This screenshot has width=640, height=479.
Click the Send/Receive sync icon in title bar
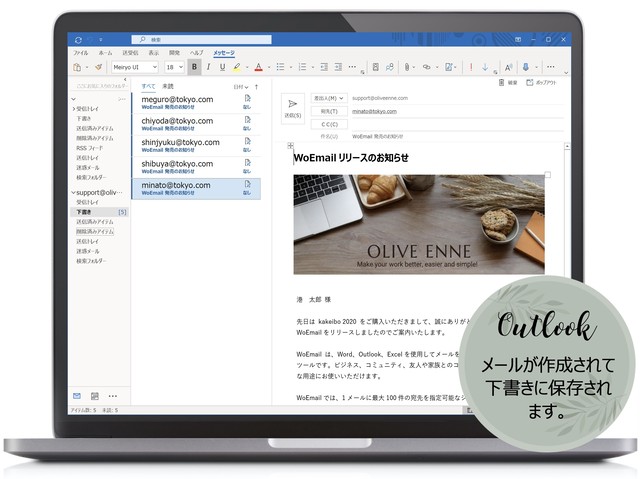pos(78,40)
